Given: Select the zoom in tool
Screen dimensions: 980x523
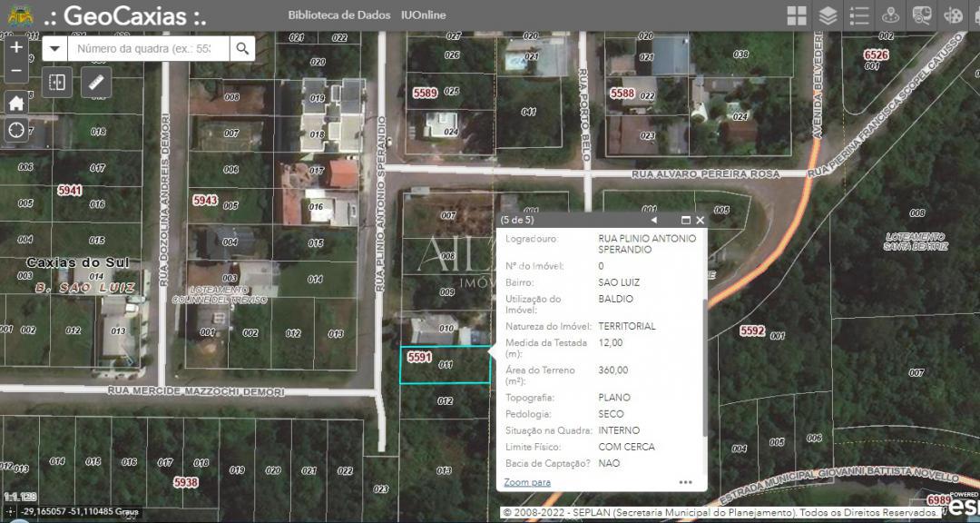Looking at the screenshot, I should pyautogui.click(x=15, y=46).
